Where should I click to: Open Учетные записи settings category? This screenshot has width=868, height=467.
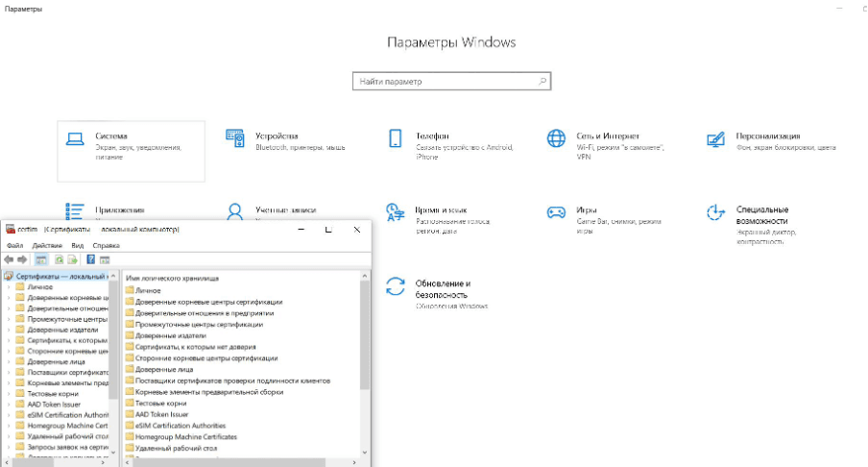pyautogui.click(x=271, y=209)
